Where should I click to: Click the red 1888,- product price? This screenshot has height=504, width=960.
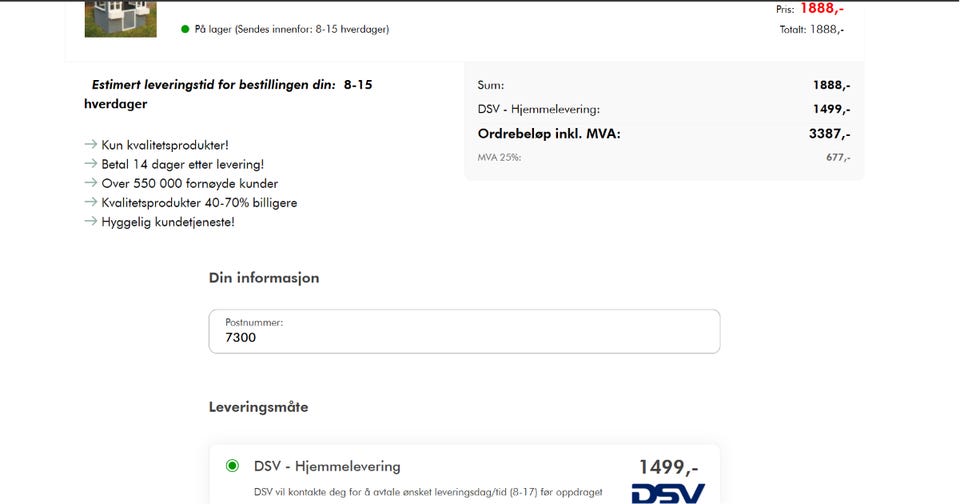click(x=822, y=8)
